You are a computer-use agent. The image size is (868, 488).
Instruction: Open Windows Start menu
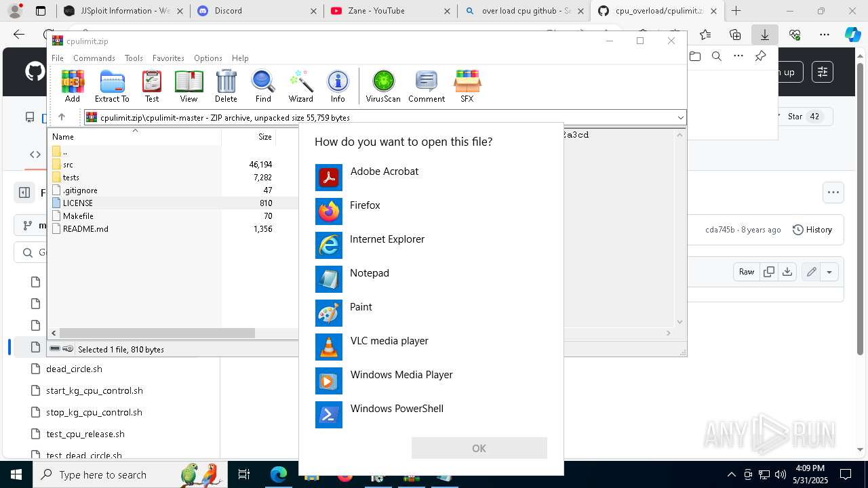pos(16,474)
